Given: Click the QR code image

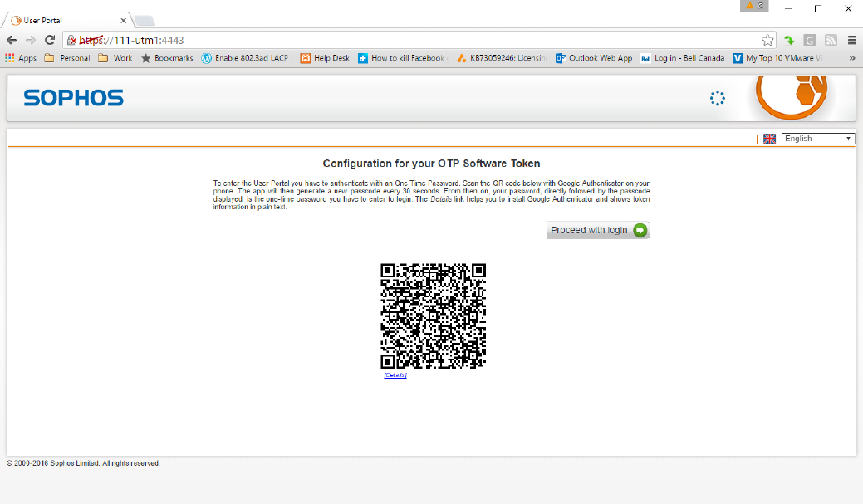Looking at the screenshot, I should point(433,316).
